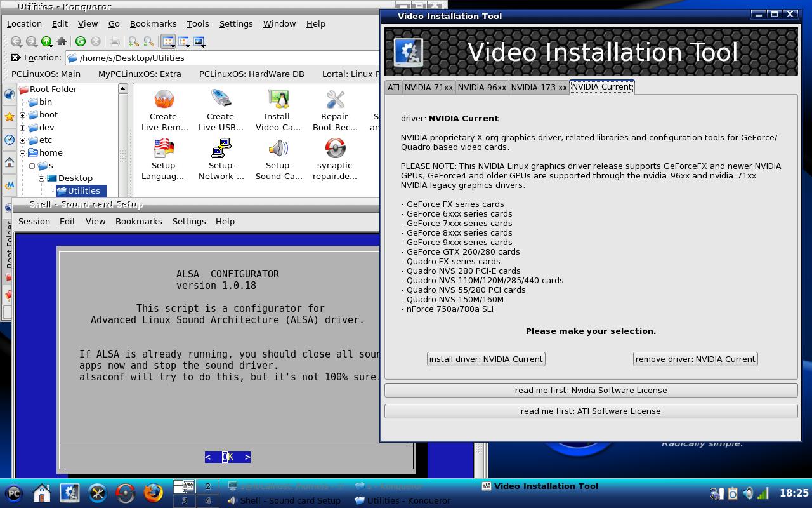This screenshot has width=812, height=508.
Task: Open the PC start menu button
Action: point(14,493)
